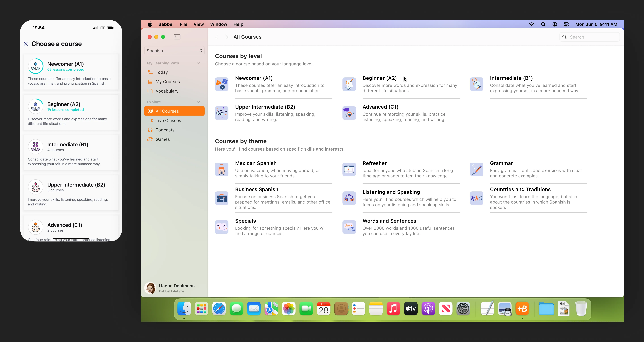
Task: Open the Newcomer (A1) title in desktop window
Action: click(254, 78)
